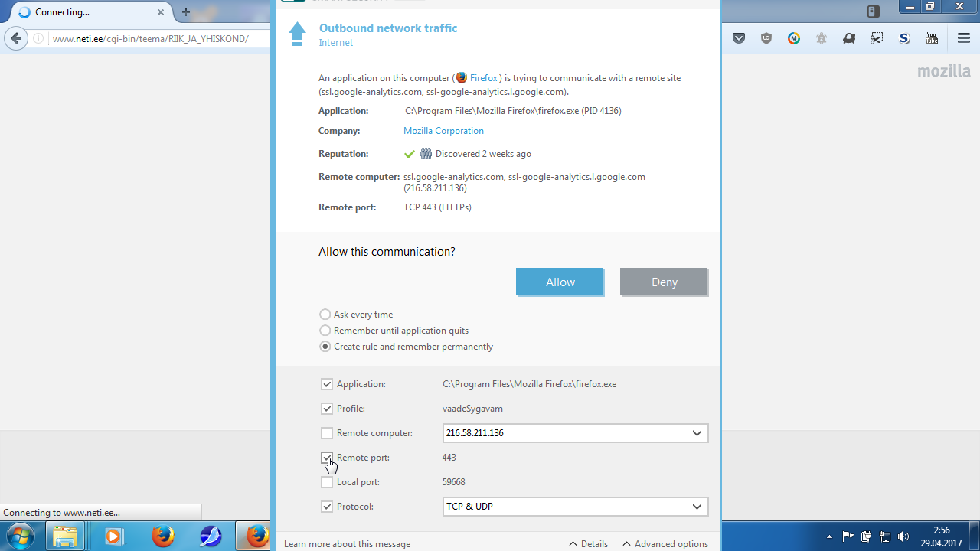Collapse the Advanced options section
Viewport: 980px width, 551px height.
tap(665, 544)
